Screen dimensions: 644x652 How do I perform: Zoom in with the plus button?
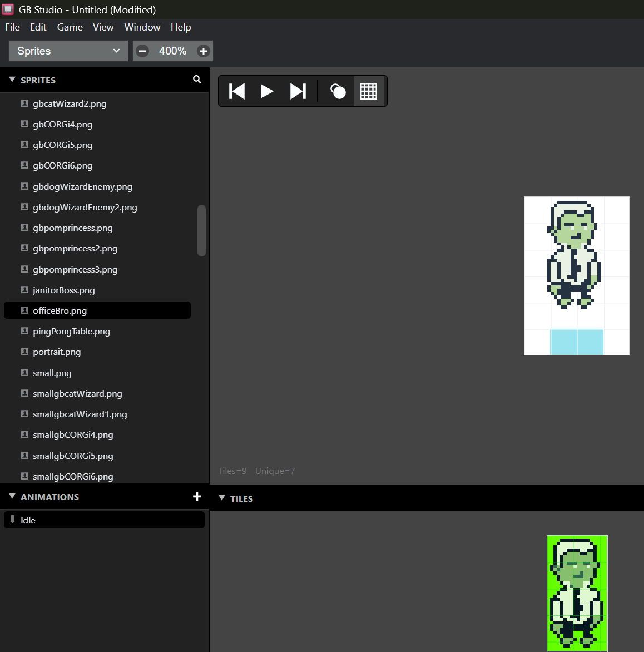coord(204,51)
